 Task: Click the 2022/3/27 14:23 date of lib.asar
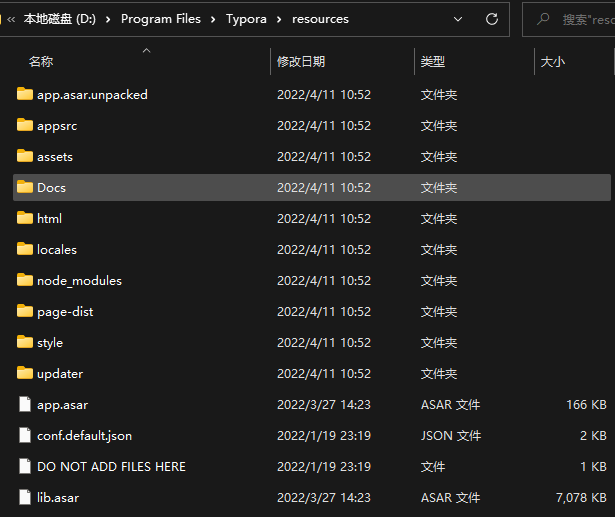(324, 497)
